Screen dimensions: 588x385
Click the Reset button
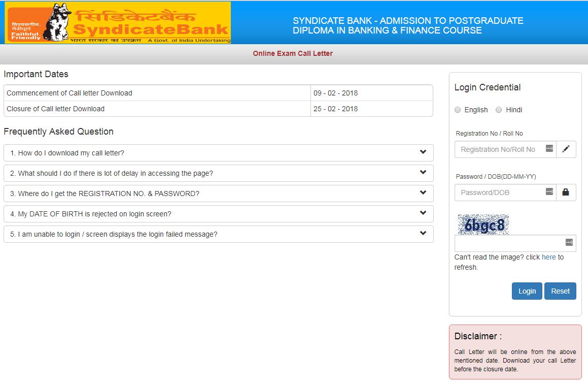point(560,291)
